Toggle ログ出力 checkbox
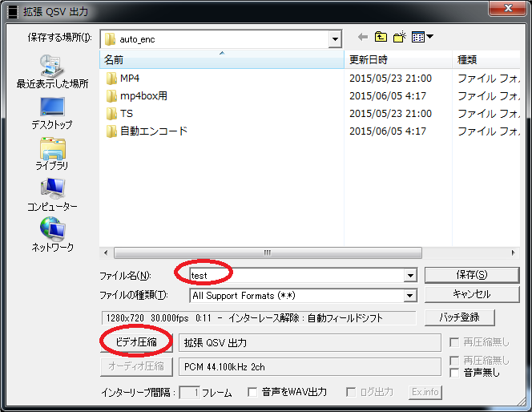This screenshot has width=532, height=412. (x=351, y=392)
